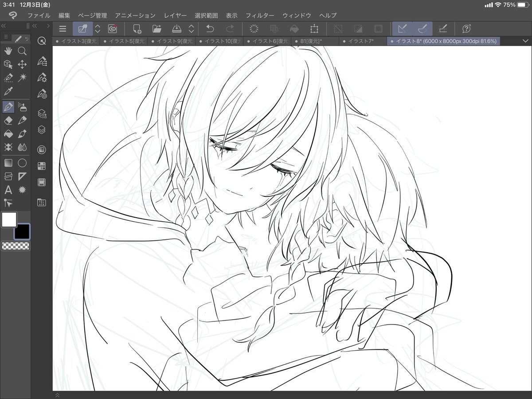Expand the up-down arrows beside gesture button
Image resolution: width=532 pixels, height=399 pixels.
tap(98, 29)
